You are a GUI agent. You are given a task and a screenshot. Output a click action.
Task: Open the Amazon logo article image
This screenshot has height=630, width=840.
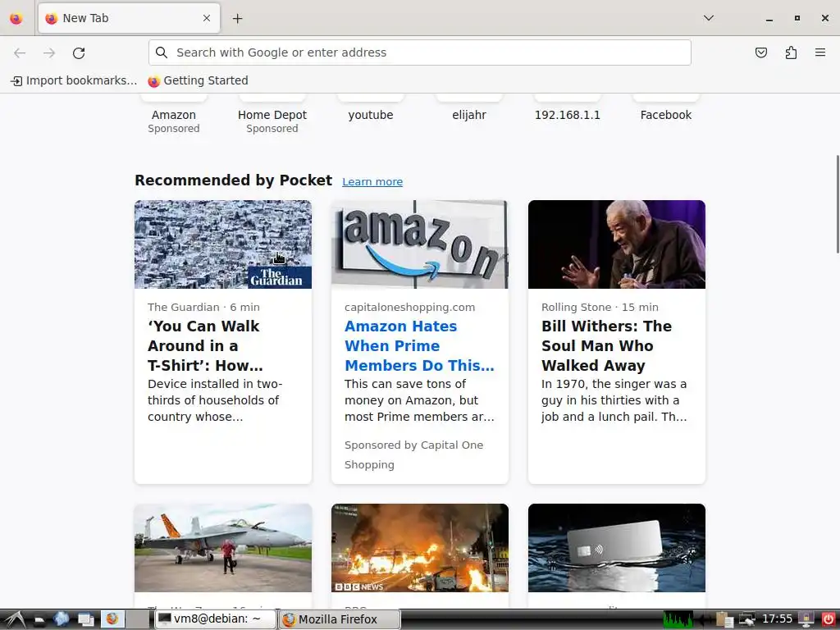pyautogui.click(x=420, y=244)
